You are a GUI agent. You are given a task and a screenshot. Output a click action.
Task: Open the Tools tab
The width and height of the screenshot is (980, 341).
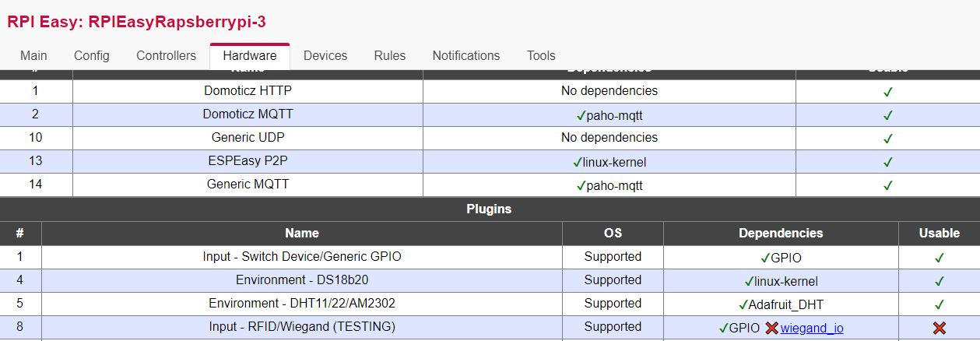coord(541,56)
